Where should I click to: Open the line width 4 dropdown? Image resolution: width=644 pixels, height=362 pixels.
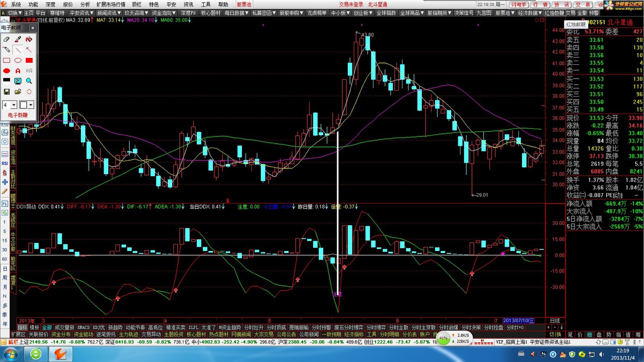click(x=14, y=105)
